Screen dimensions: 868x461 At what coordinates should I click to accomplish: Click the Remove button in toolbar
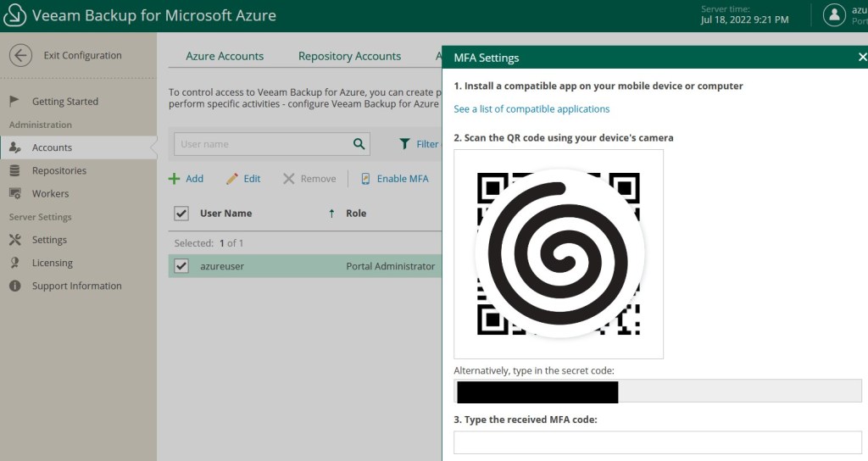coord(309,179)
